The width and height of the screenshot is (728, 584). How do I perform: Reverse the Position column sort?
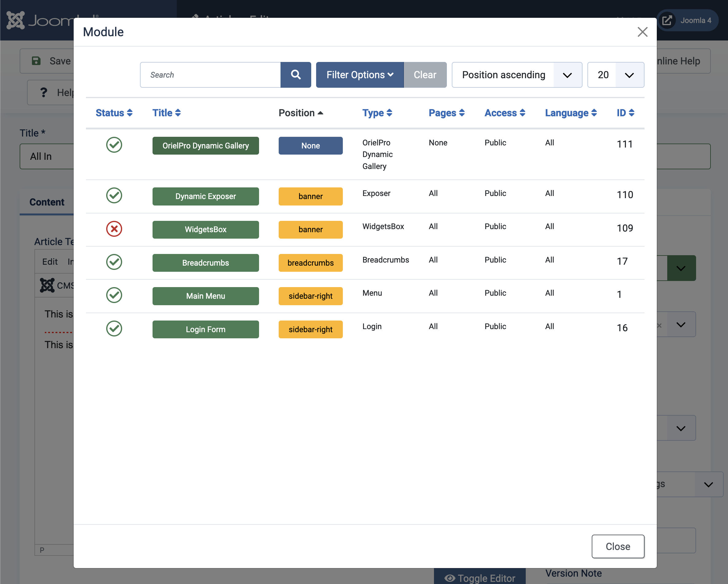coord(300,113)
